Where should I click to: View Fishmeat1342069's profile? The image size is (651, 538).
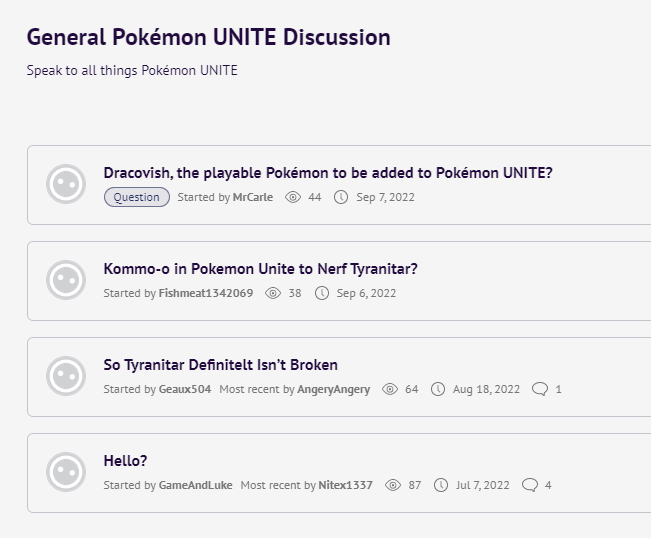(x=206, y=293)
